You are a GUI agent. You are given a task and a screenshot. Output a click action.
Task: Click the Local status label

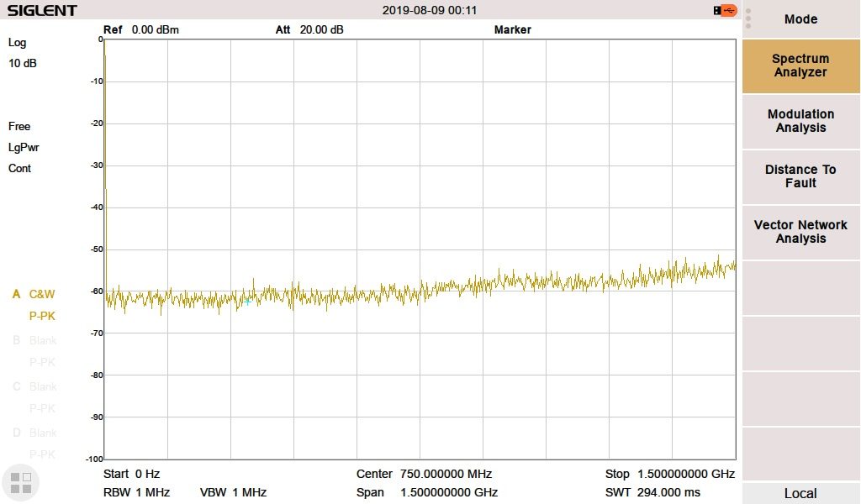tap(800, 494)
